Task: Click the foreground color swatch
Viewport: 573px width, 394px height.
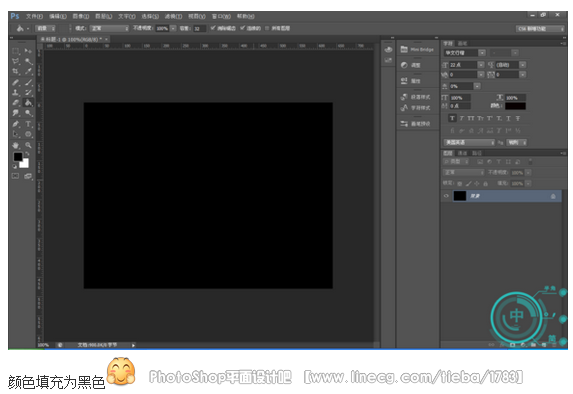Action: pos(17,156)
